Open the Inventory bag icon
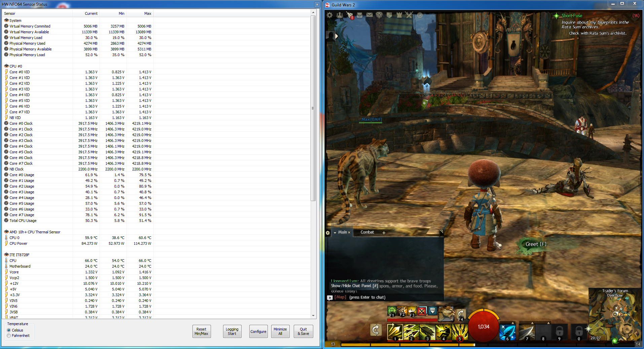Image resolution: width=644 pixels, height=349 pixels. pyautogui.click(x=360, y=15)
